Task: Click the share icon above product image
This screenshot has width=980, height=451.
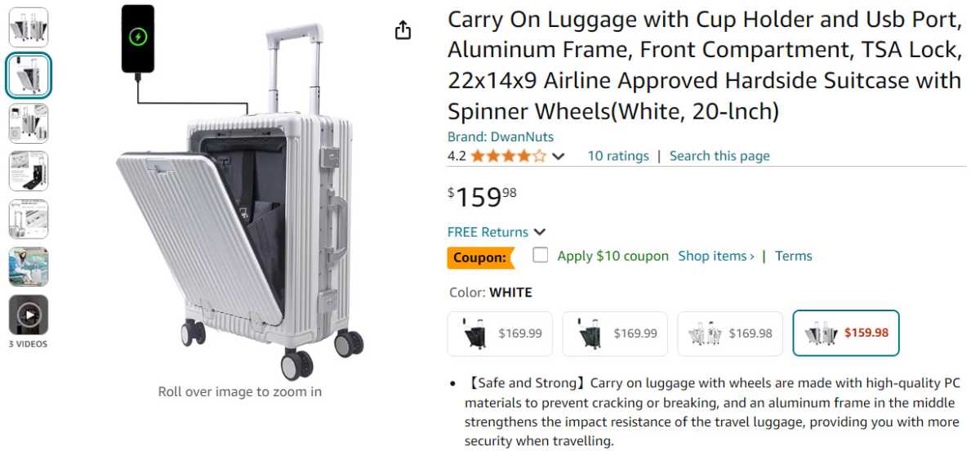Action: pyautogui.click(x=403, y=31)
